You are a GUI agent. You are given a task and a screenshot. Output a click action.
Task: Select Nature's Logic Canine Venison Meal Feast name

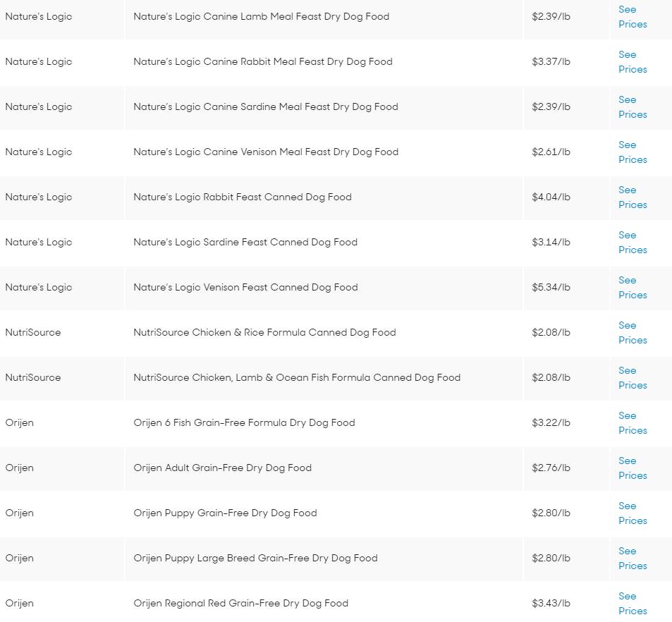266,152
